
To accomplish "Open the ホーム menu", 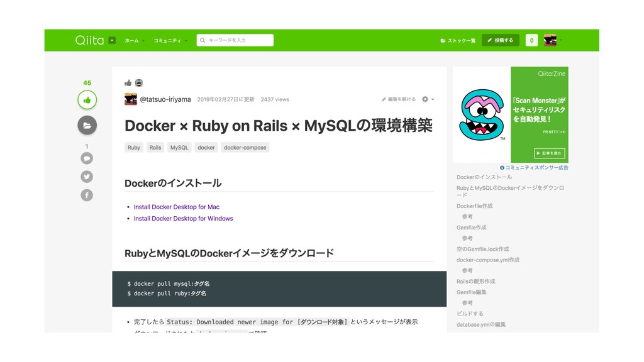I will [x=135, y=41].
